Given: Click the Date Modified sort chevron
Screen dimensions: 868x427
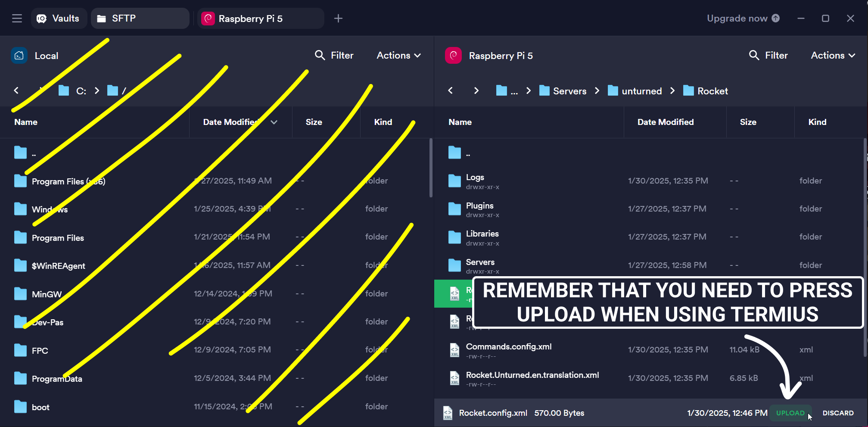Looking at the screenshot, I should pos(274,122).
